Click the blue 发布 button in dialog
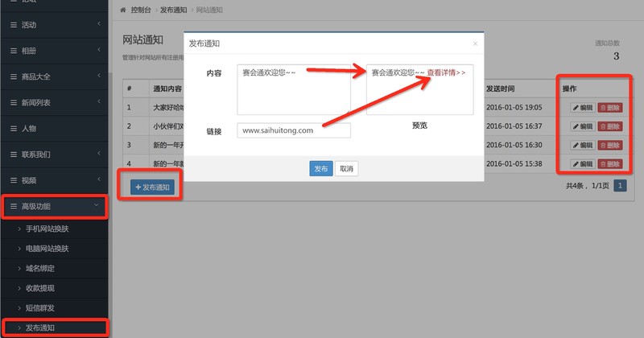The height and width of the screenshot is (338, 644). (320, 168)
